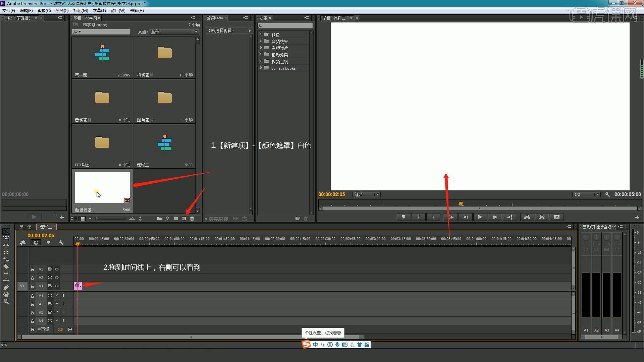
Task: Mute audio track A3
Action: pos(57,312)
